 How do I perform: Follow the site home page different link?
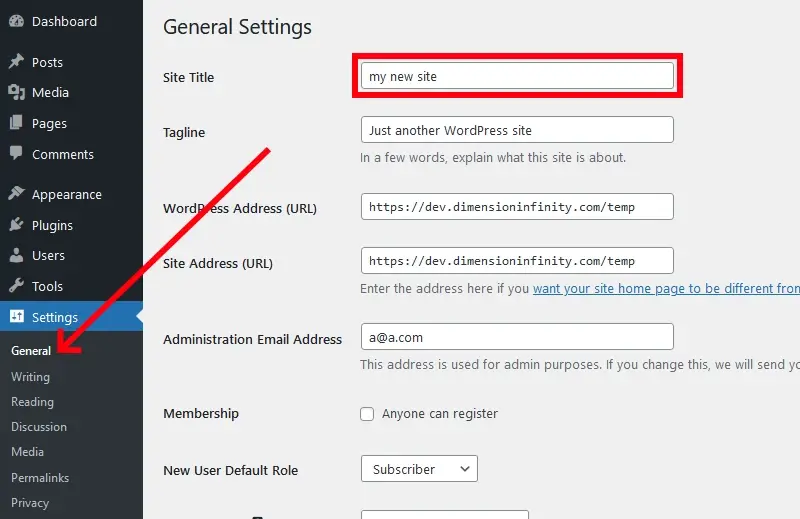click(x=666, y=288)
